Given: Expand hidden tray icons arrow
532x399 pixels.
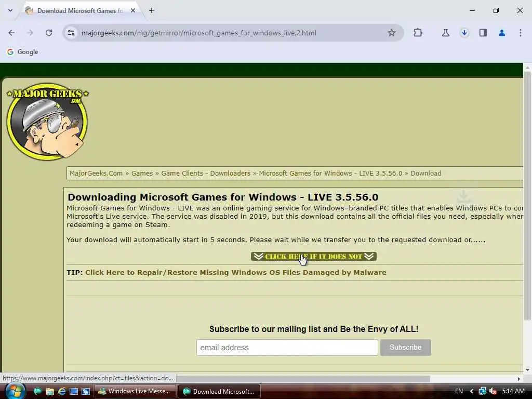Looking at the screenshot, I should point(472,391).
